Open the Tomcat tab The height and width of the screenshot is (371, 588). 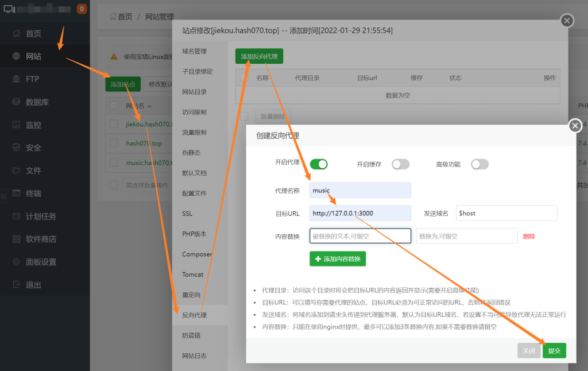coord(200,275)
